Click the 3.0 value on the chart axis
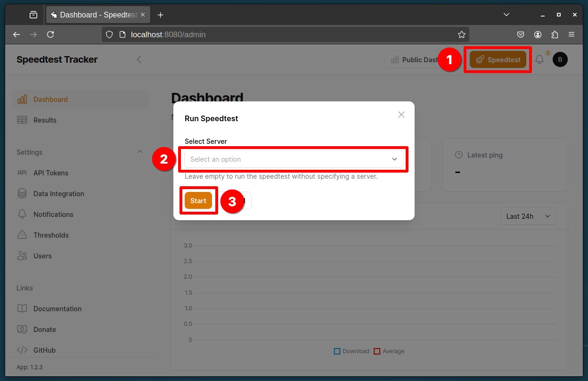Viewport: 588px width, 381px height. click(x=188, y=246)
